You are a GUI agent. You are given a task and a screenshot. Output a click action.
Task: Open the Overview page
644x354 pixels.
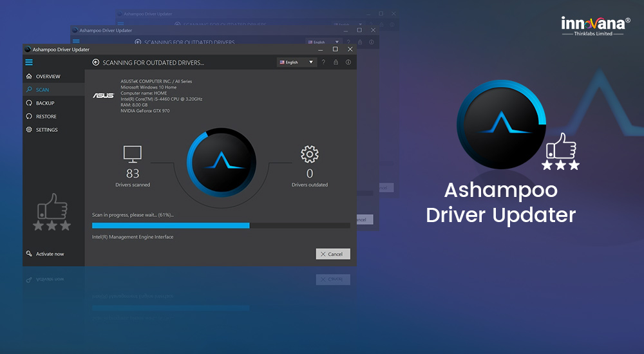click(x=53, y=77)
